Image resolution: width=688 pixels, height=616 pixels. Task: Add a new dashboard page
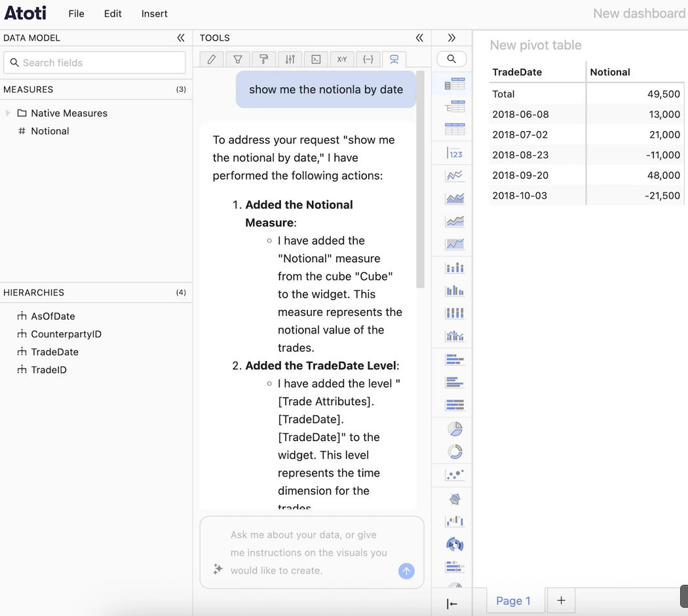click(561, 600)
